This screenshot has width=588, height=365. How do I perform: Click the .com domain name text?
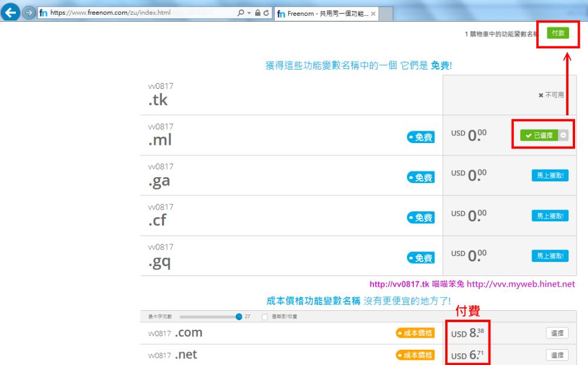189,333
